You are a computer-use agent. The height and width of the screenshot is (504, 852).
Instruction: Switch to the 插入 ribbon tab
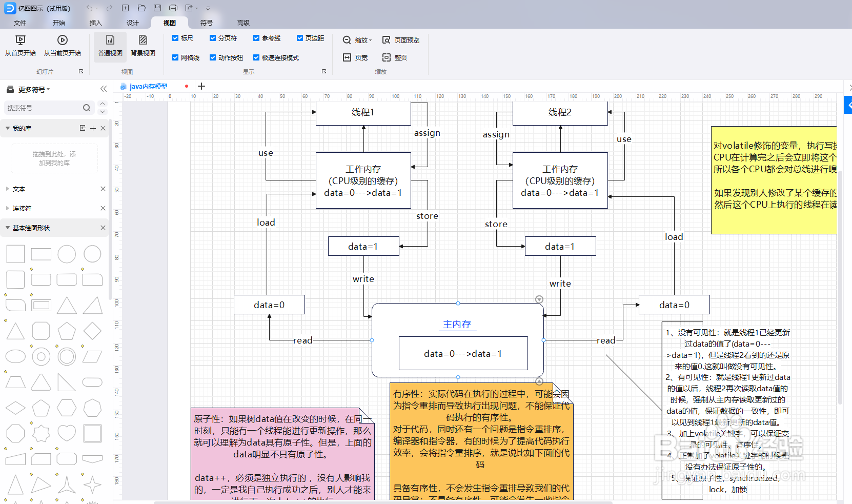95,23
